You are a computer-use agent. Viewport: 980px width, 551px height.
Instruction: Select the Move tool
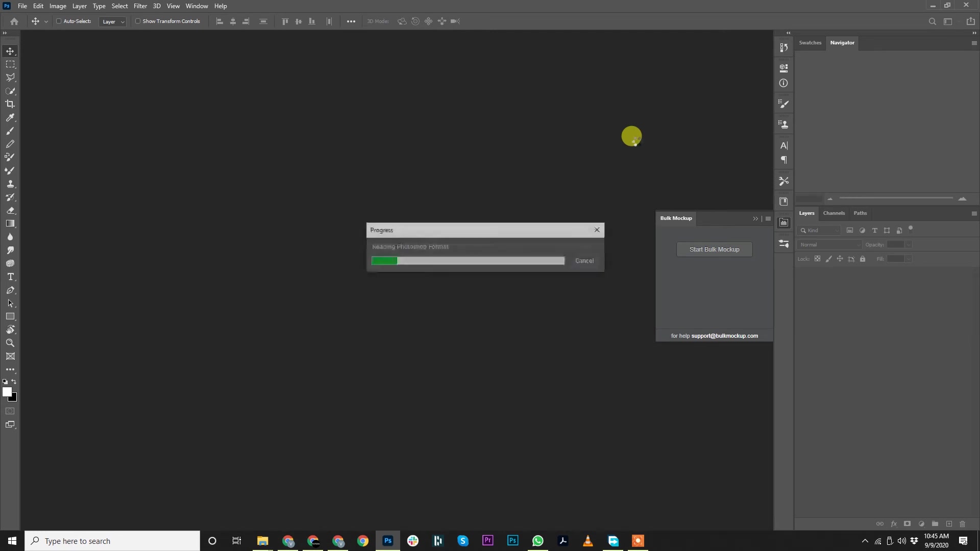pos(10,51)
